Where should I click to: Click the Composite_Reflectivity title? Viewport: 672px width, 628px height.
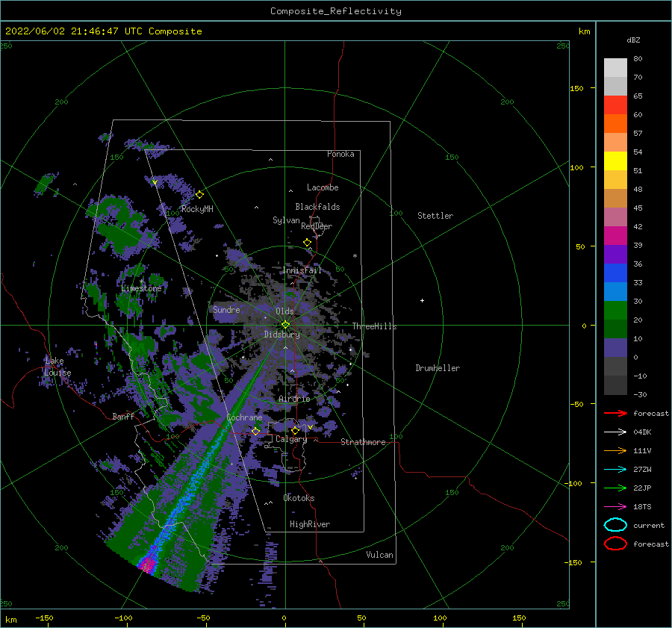[335, 11]
